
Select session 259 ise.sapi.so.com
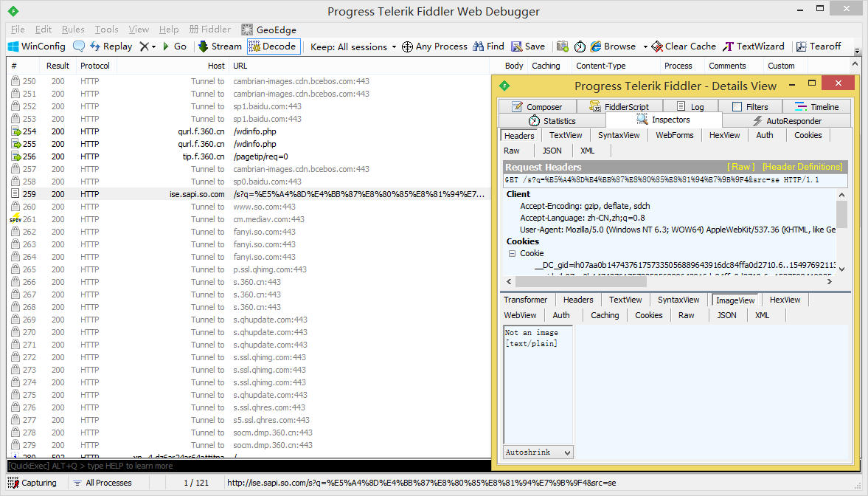click(x=249, y=194)
